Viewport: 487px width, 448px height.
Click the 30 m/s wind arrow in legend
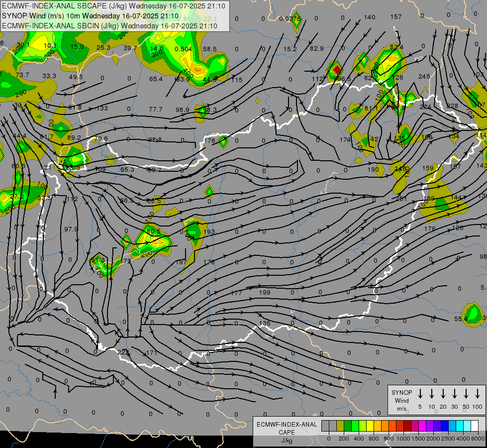(x=454, y=394)
